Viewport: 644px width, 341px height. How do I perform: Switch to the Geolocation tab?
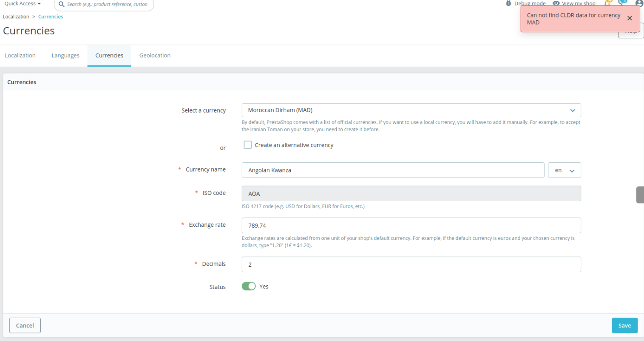pos(155,55)
